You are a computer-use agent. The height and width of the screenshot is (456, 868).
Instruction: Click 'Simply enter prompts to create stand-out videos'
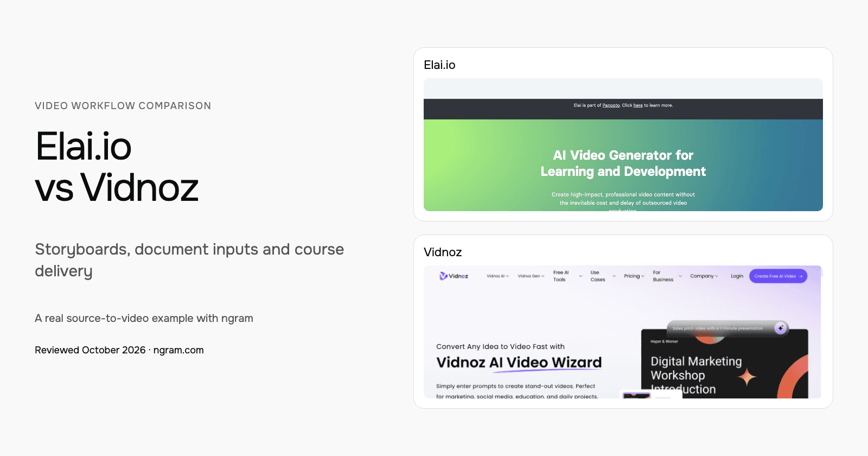(x=505, y=386)
